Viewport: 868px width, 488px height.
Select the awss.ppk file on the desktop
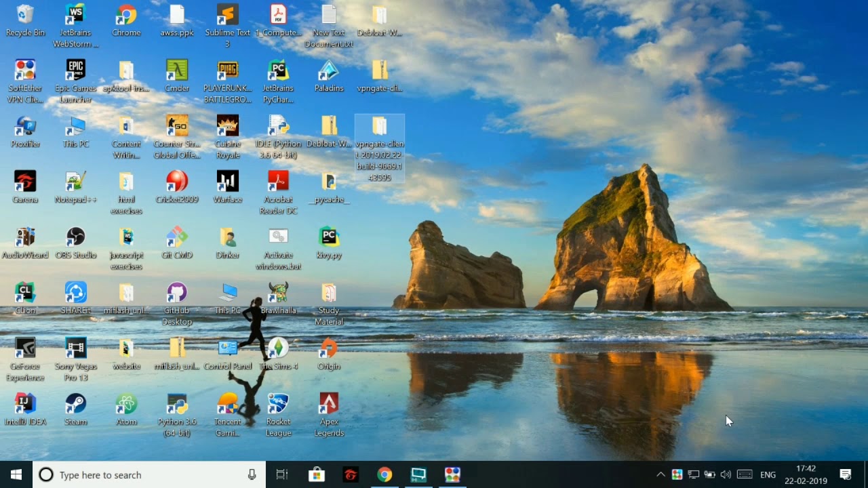coord(177,20)
